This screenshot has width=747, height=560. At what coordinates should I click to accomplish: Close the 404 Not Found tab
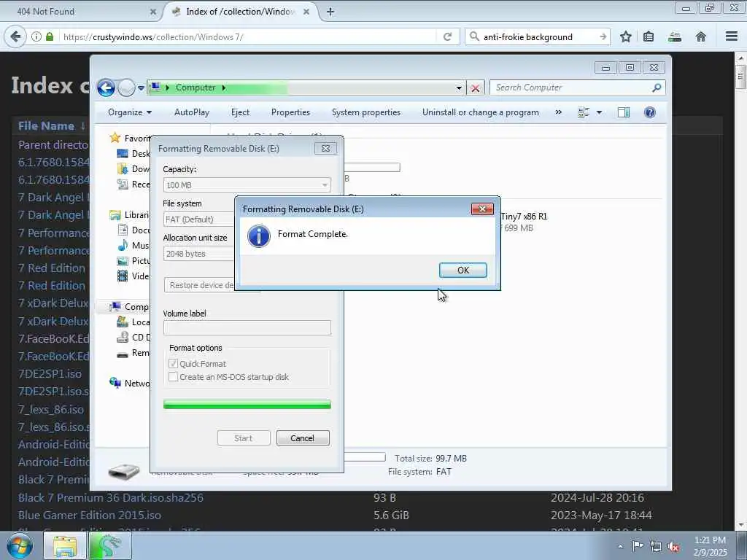point(153,12)
